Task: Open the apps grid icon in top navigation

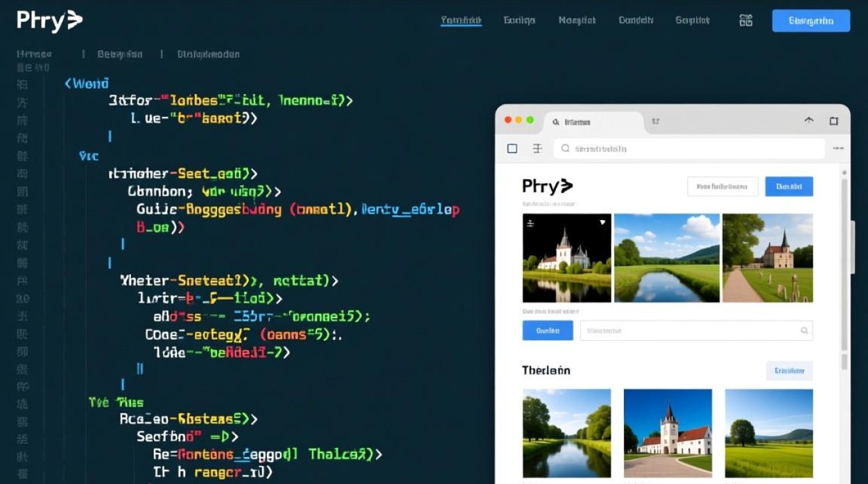Action: point(745,20)
